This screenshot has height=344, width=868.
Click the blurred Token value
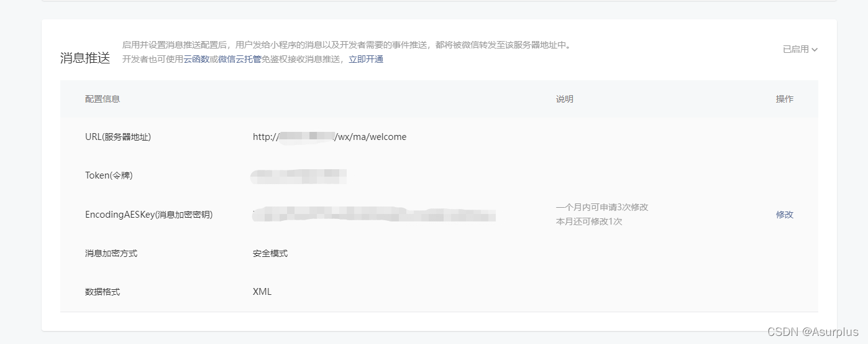pyautogui.click(x=298, y=176)
